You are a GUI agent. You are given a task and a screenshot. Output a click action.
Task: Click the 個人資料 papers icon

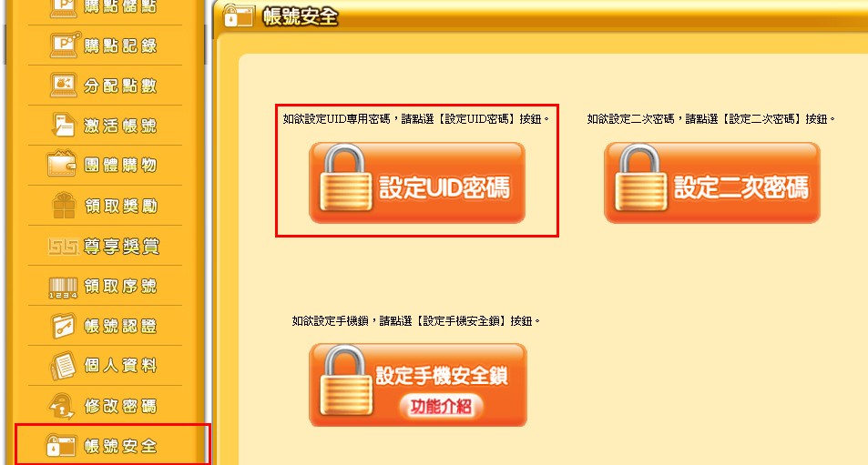click(x=63, y=366)
